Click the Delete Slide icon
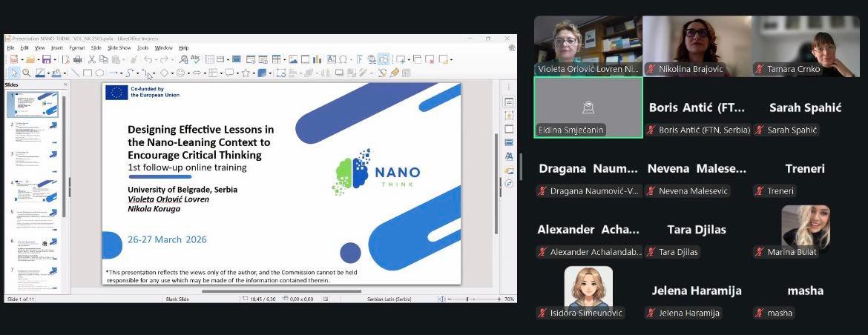This screenshot has height=335, width=868. coord(430,60)
